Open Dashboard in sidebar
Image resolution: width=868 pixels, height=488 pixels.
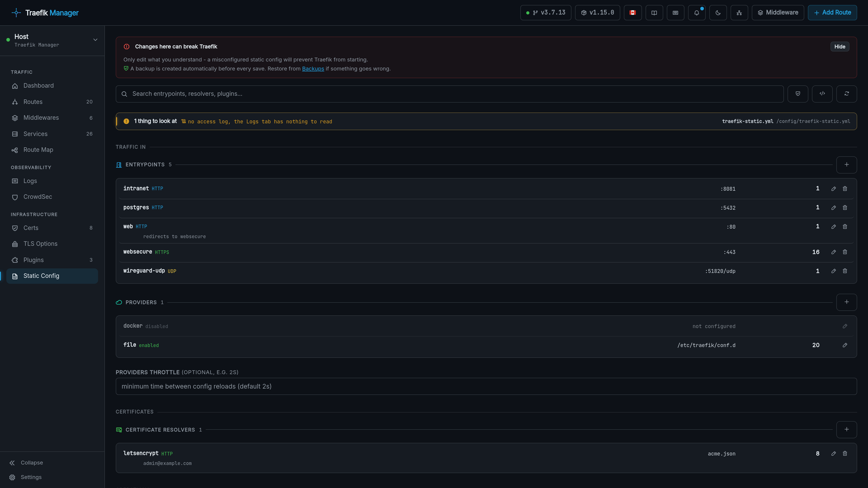pyautogui.click(x=52, y=86)
